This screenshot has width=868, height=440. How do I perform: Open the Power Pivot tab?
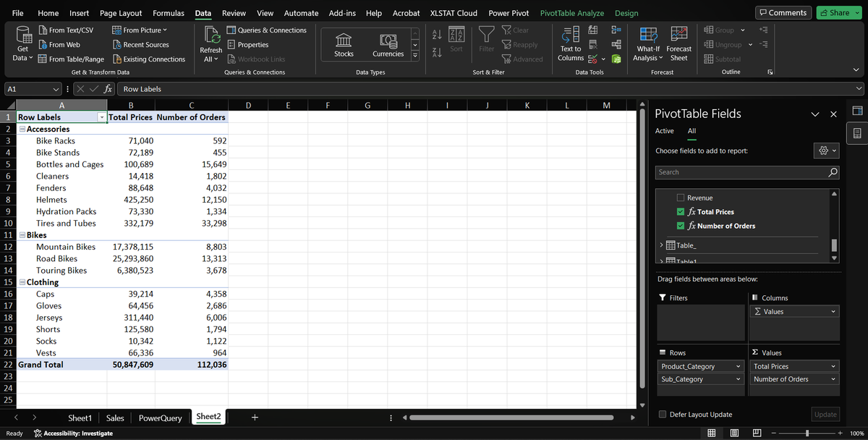tap(509, 13)
